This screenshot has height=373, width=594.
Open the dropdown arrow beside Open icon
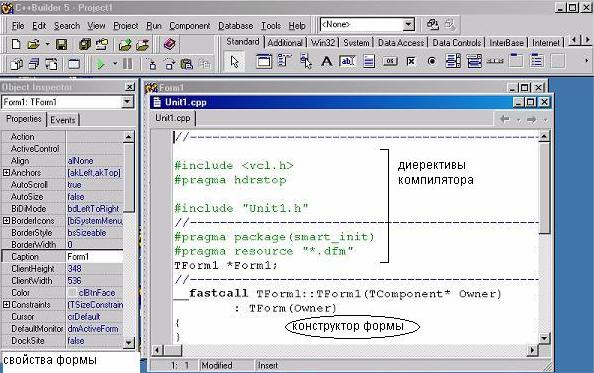click(47, 44)
